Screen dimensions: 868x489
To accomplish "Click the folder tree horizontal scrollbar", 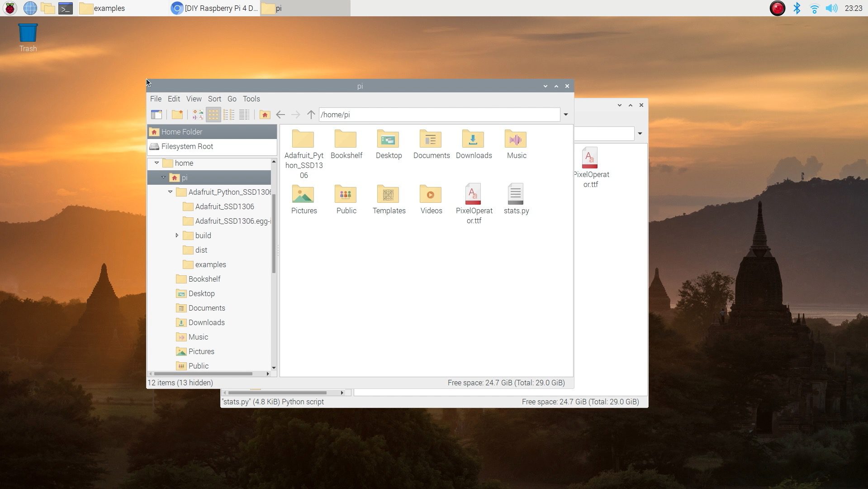I will click(204, 374).
